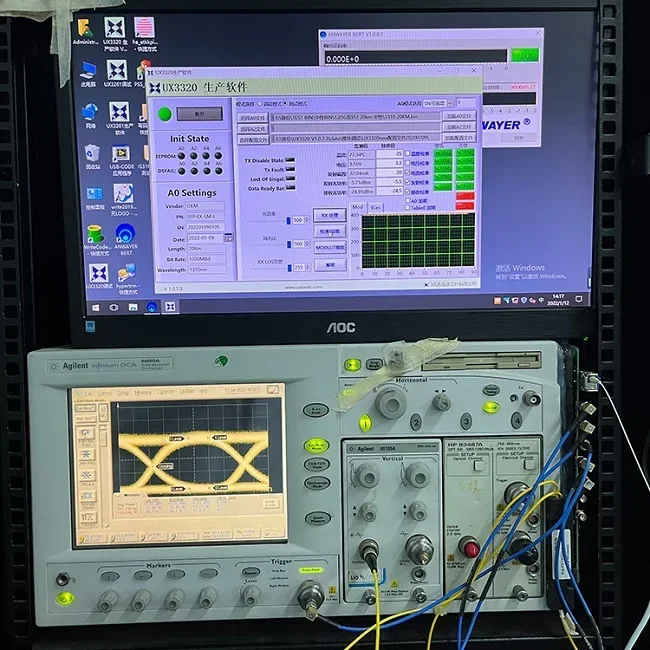Open the hypertrm shortcut icon
Image resolution: width=650 pixels, height=650 pixels.
(x=127, y=279)
